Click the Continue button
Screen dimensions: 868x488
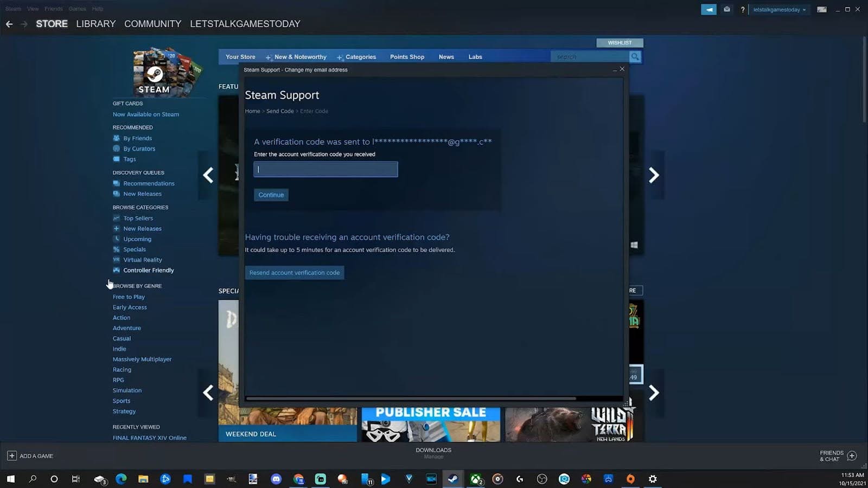[x=271, y=195]
